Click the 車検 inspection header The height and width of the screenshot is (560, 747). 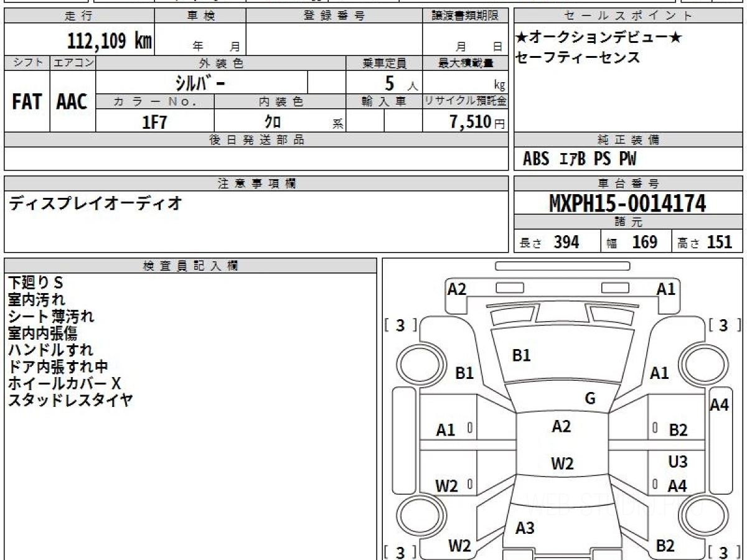click(200, 16)
